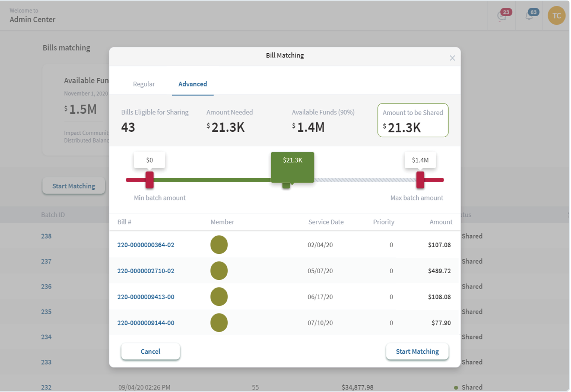Click the $1.4M max amount tooltip

420,160
